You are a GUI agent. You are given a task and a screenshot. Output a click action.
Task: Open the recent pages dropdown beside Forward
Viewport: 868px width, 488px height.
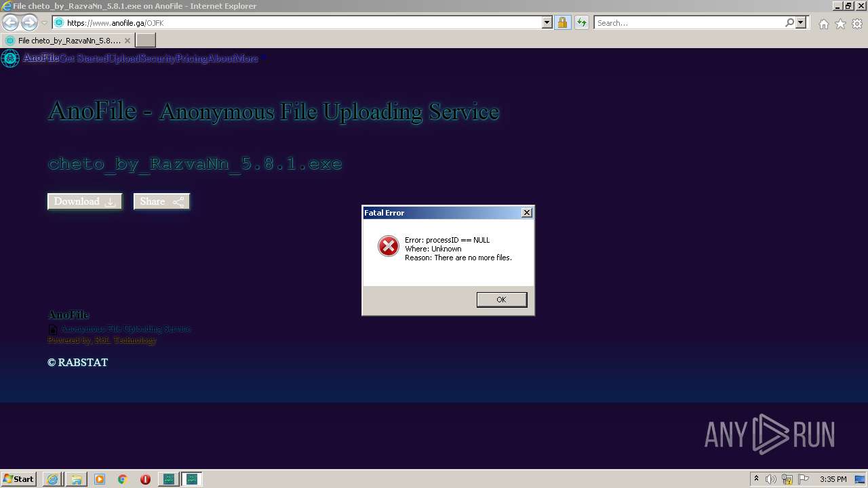click(x=44, y=23)
